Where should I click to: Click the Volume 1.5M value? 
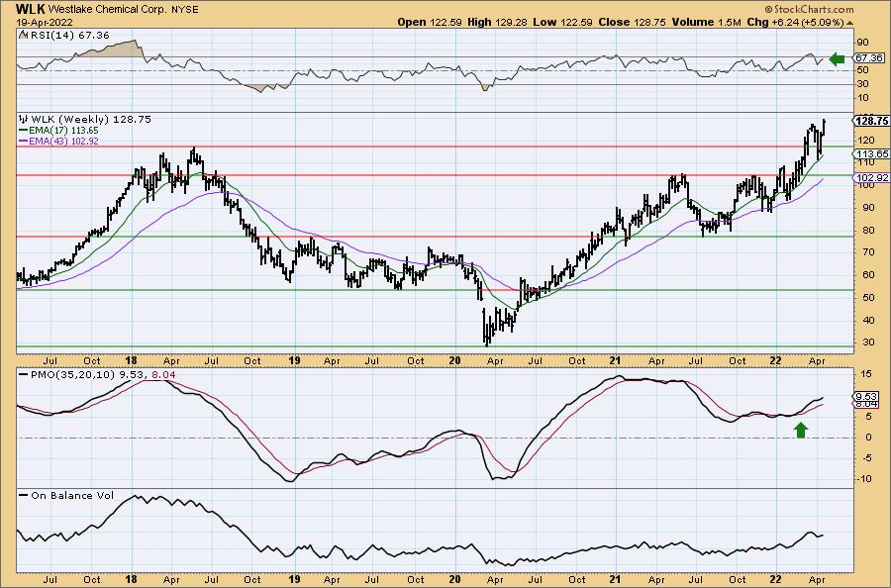coord(706,22)
